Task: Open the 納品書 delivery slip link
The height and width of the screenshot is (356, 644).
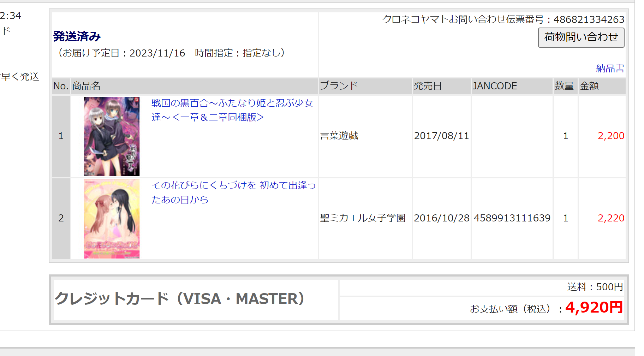Action: 610,69
